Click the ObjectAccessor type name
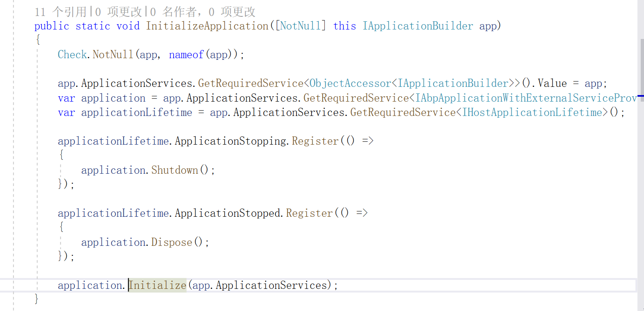The height and width of the screenshot is (311, 644). coord(350,83)
